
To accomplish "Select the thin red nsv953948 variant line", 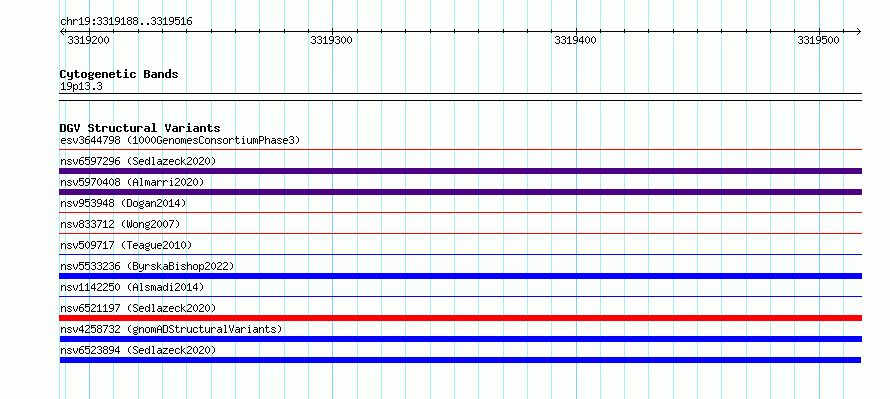I will click(x=460, y=213).
